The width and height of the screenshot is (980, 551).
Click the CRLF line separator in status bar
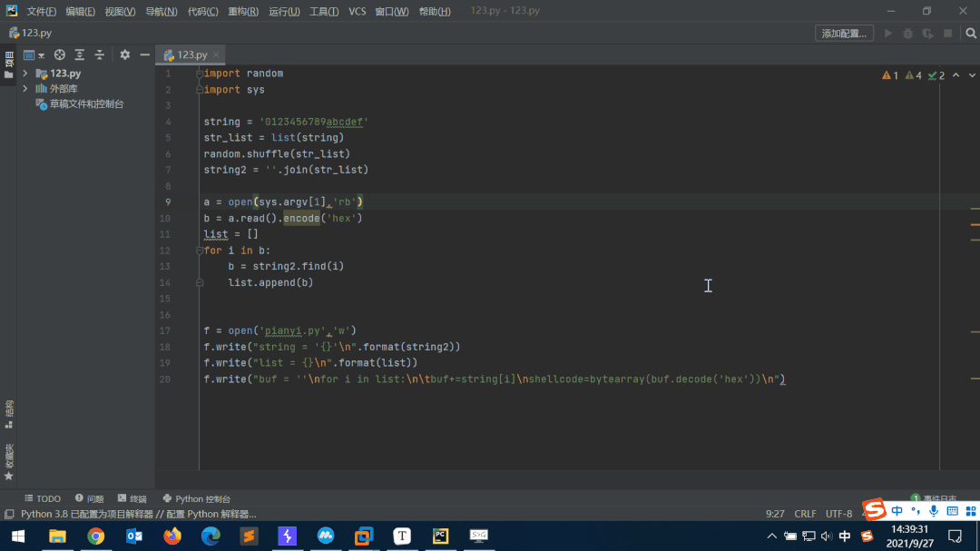coord(805,514)
